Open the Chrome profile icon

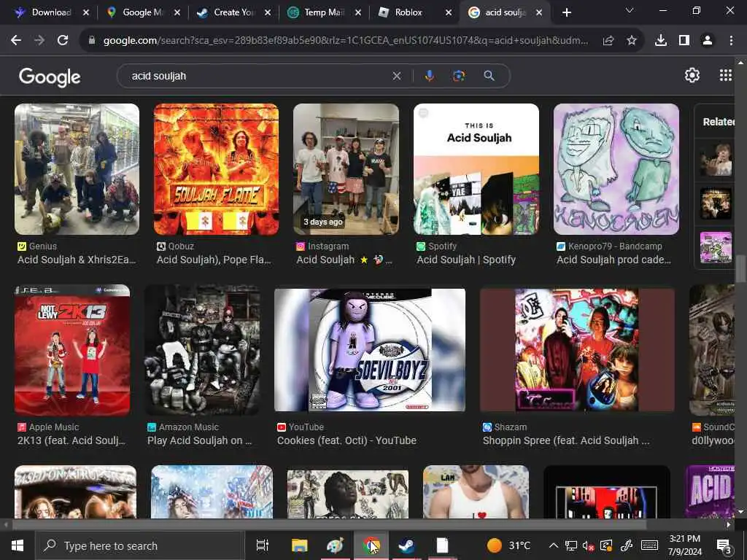coord(708,41)
